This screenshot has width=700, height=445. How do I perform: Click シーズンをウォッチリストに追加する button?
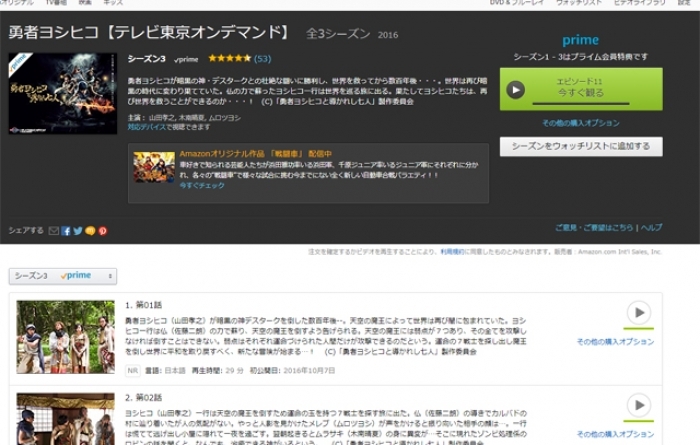point(580,147)
